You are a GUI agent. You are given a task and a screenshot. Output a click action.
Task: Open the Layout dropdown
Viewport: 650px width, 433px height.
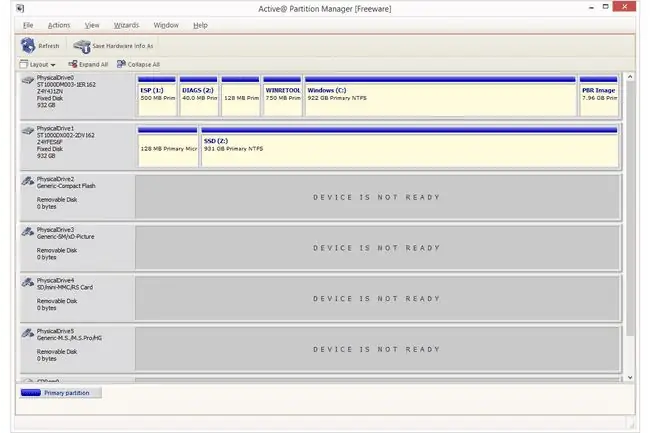pos(38,65)
